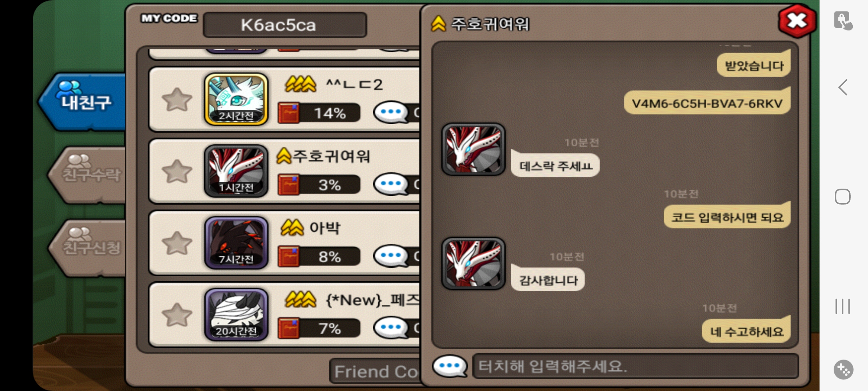This screenshot has height=391, width=868.
Task: Click the message input field 터치해 입력해주세요
Action: (x=635, y=366)
